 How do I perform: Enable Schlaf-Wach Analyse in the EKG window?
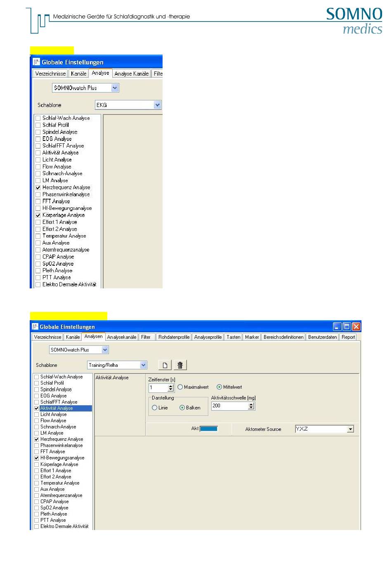click(38, 118)
